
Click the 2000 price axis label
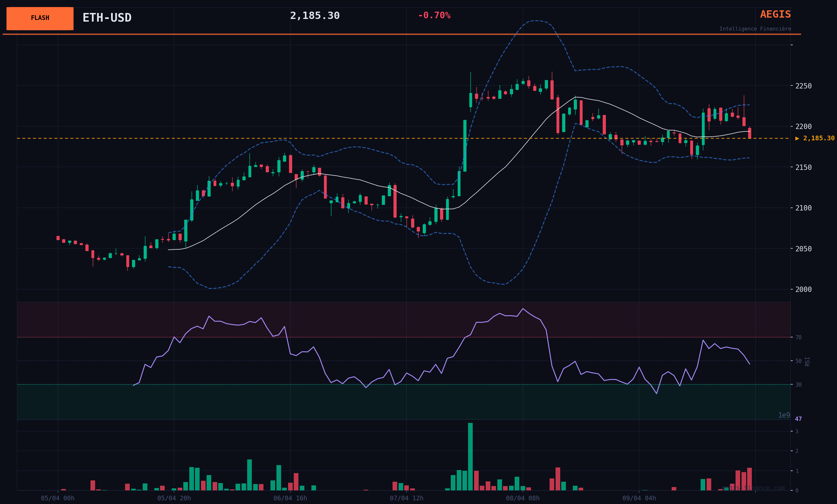click(x=803, y=290)
